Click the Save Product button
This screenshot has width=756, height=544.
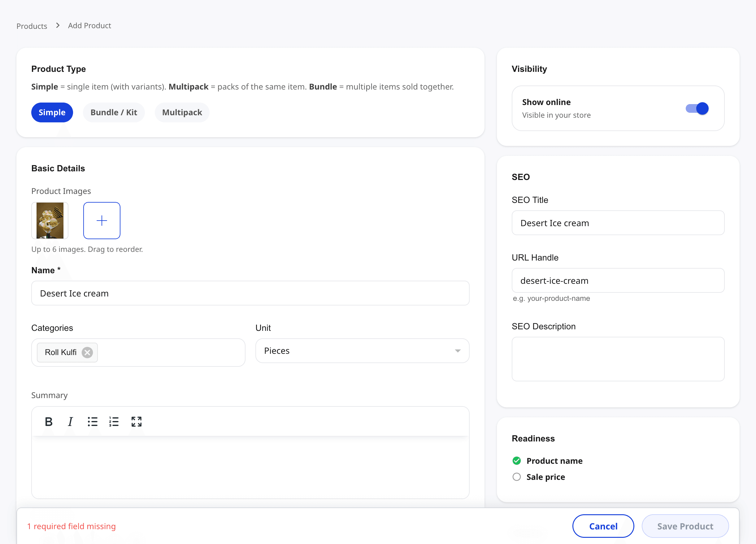tap(685, 526)
